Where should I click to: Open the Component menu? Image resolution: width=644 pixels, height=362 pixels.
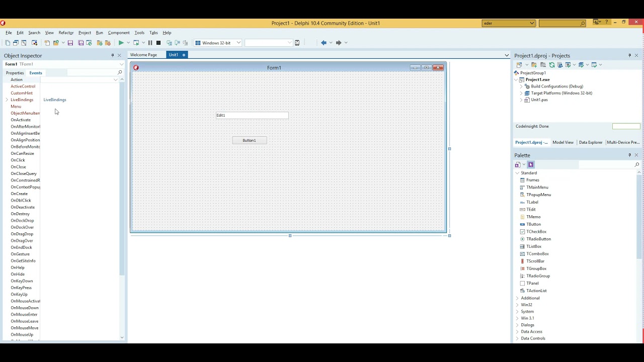[x=119, y=33]
